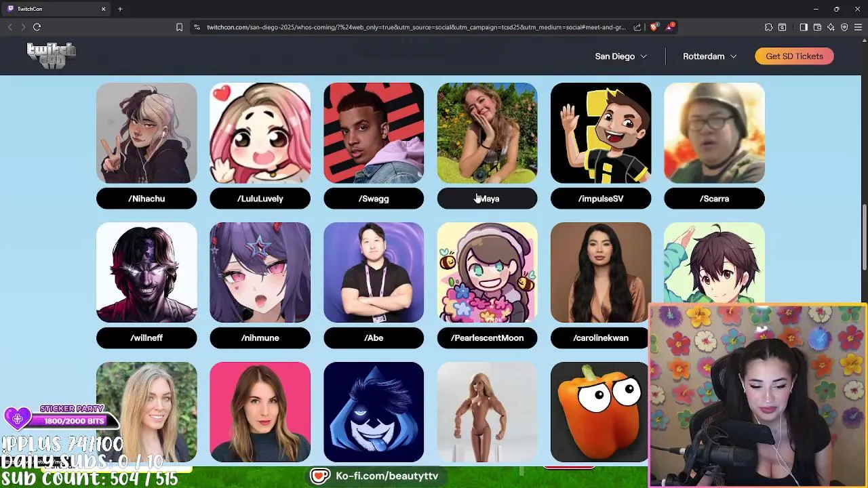Open the /Maya name link
This screenshot has width=868, height=488.
(488, 199)
